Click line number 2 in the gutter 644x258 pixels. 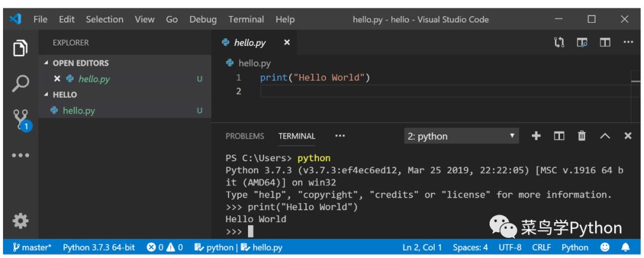click(239, 91)
